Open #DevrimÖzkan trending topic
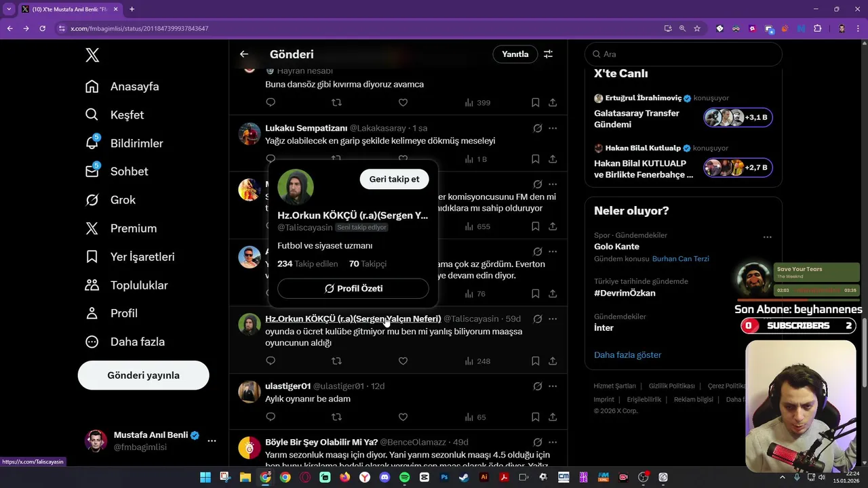Screen dimensions: 868x488 click(x=625, y=293)
